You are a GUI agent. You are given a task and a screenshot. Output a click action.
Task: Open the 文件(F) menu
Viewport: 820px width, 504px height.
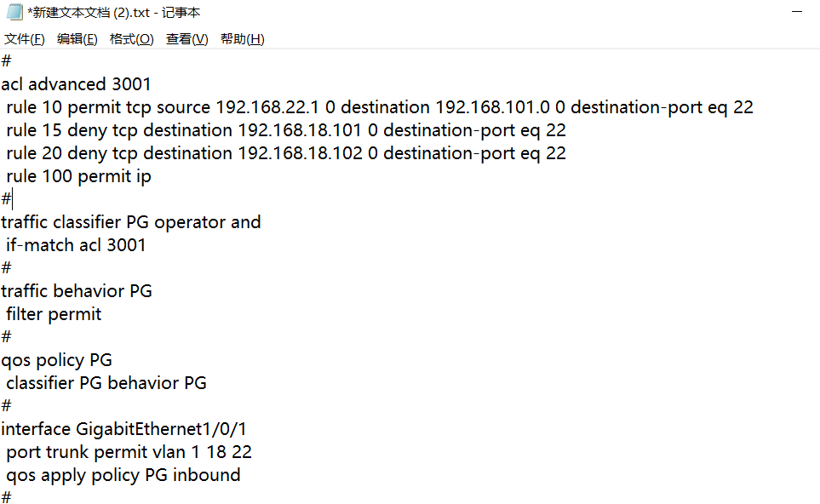click(x=24, y=39)
